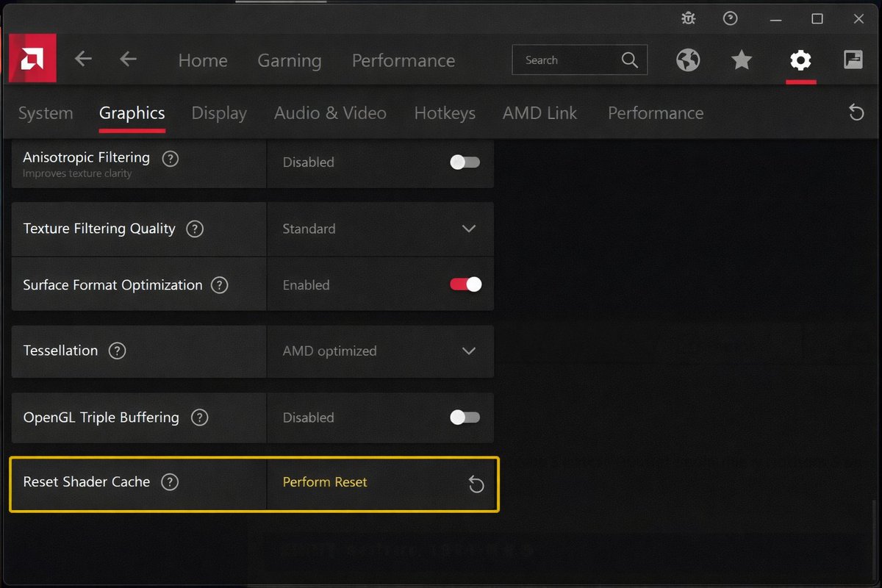The image size is (882, 588).
Task: Click the 'Tessellation' setting label
Action: point(60,351)
